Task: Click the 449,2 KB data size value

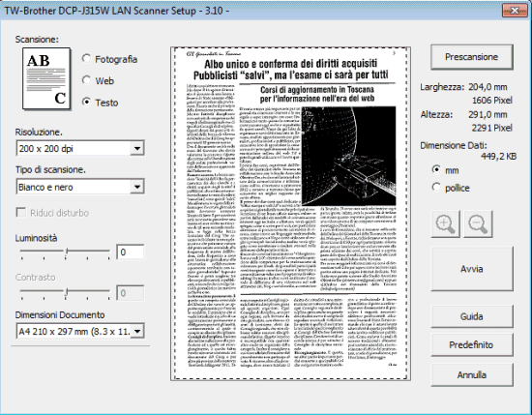Action: [499, 156]
